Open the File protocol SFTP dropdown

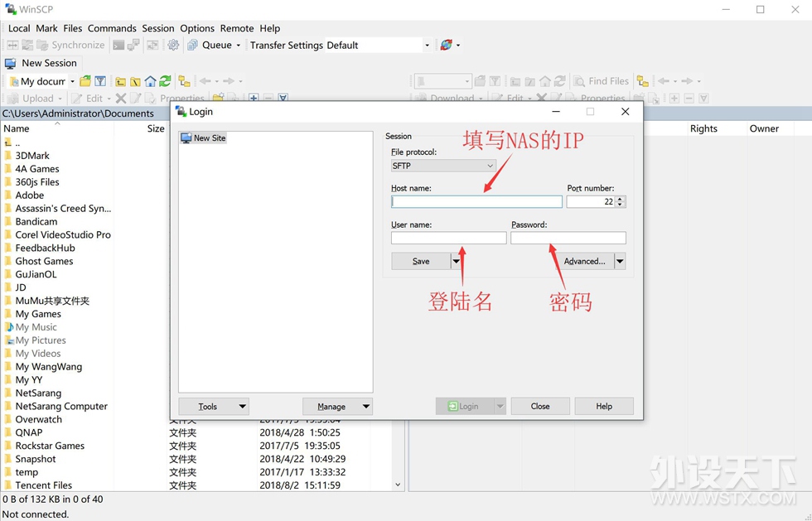click(x=443, y=166)
